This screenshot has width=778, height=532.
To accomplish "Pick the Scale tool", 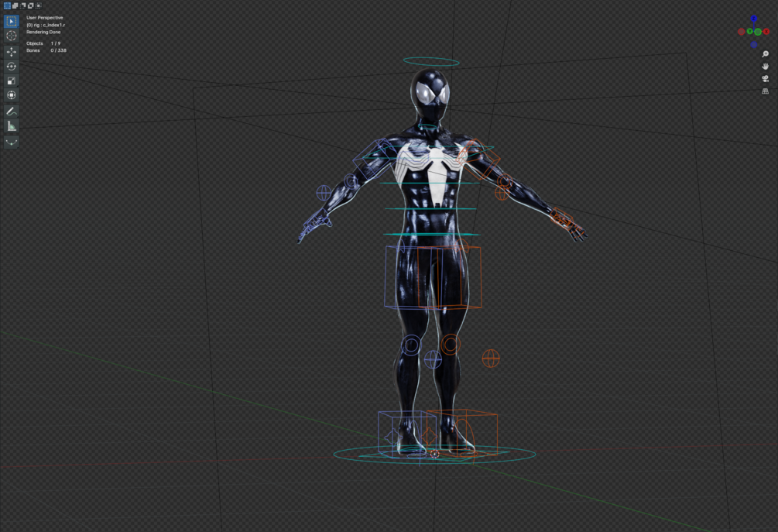I will point(12,81).
